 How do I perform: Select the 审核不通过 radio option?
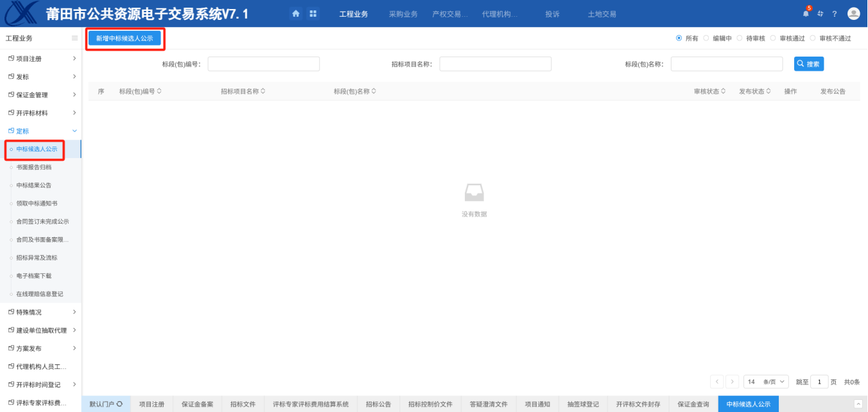click(813, 39)
